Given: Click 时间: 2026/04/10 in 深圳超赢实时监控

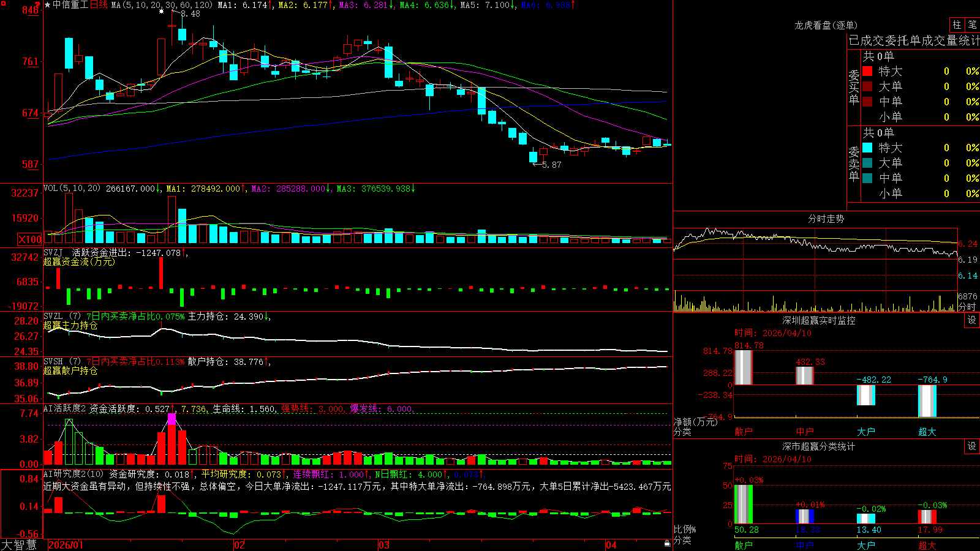Looking at the screenshot, I should tap(773, 333).
